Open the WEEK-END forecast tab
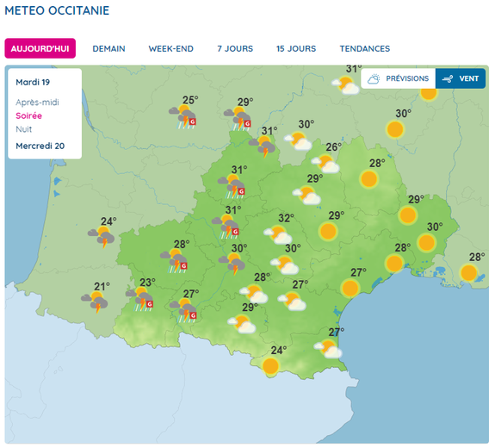 pyautogui.click(x=171, y=48)
